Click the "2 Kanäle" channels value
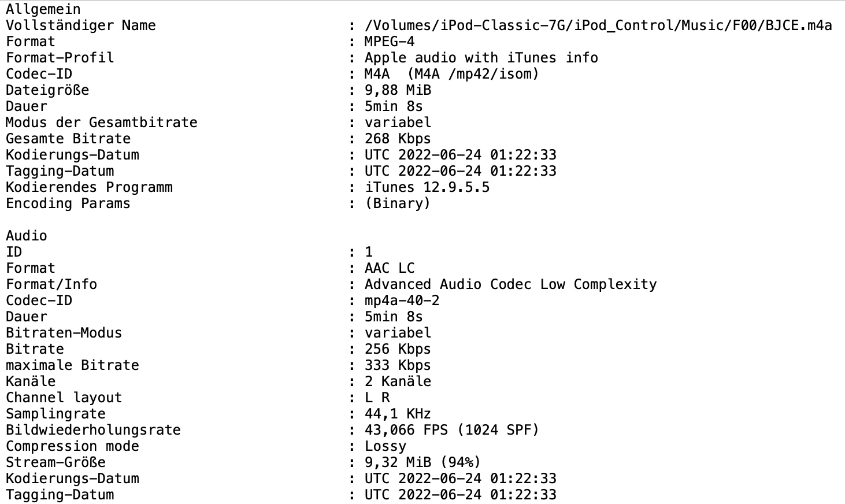Screen dimensions: 845x504 click(x=398, y=381)
